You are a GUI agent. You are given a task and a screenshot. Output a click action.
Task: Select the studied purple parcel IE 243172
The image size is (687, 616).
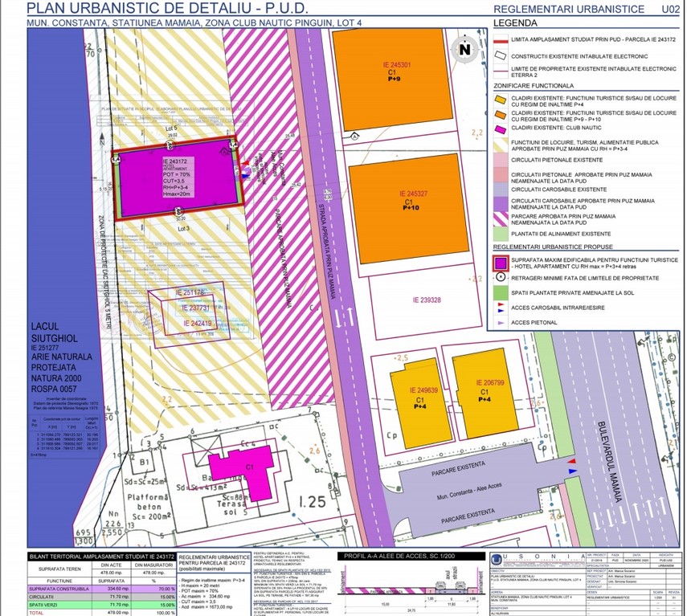(178, 178)
